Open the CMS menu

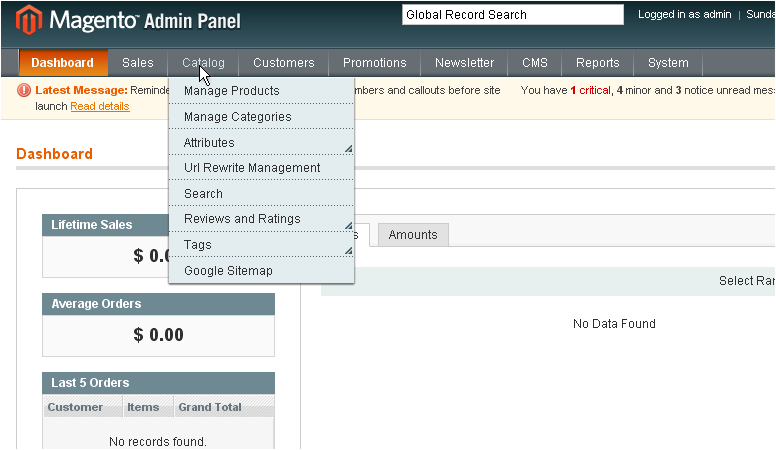tap(534, 63)
